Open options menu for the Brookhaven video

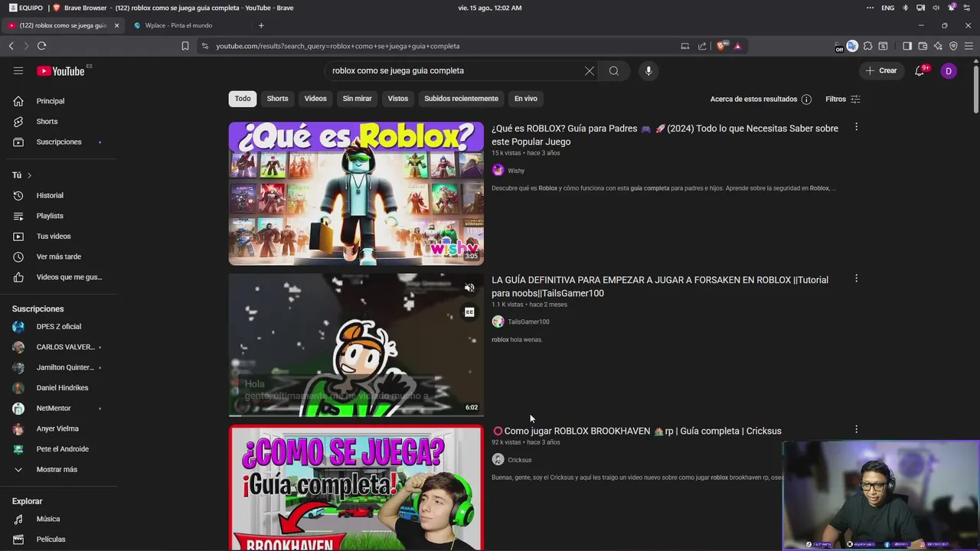pyautogui.click(x=856, y=429)
